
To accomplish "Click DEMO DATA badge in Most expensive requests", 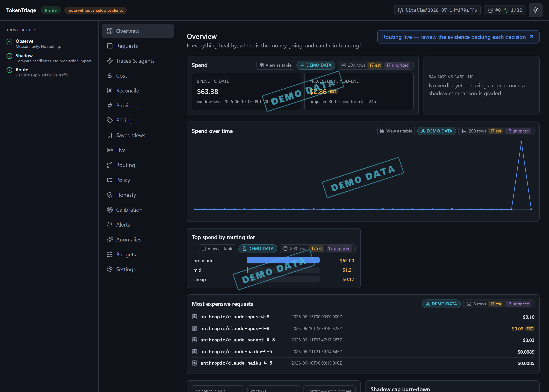I will [441, 304].
